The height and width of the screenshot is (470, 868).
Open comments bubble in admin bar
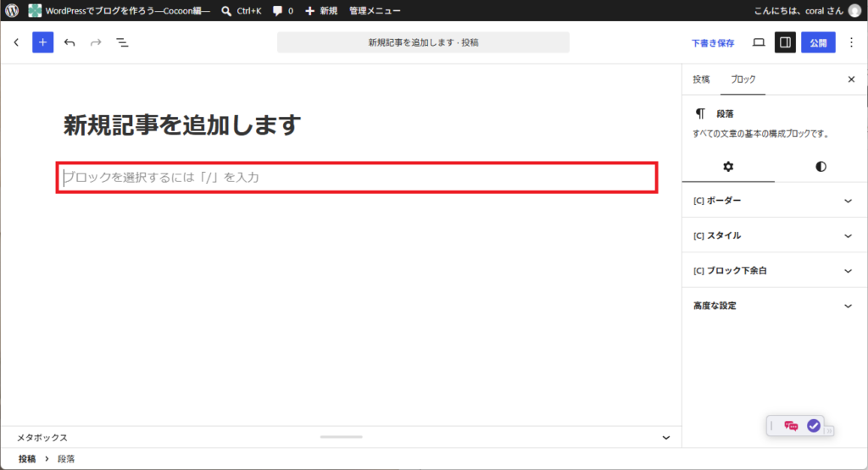283,10
